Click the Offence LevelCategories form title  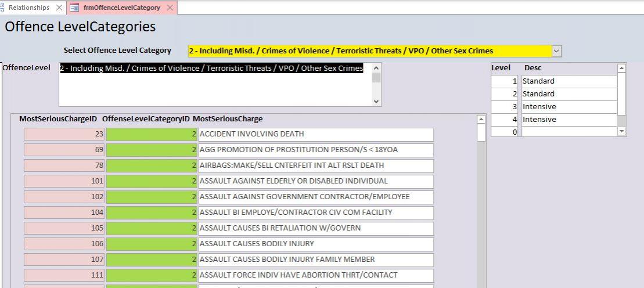80,27
